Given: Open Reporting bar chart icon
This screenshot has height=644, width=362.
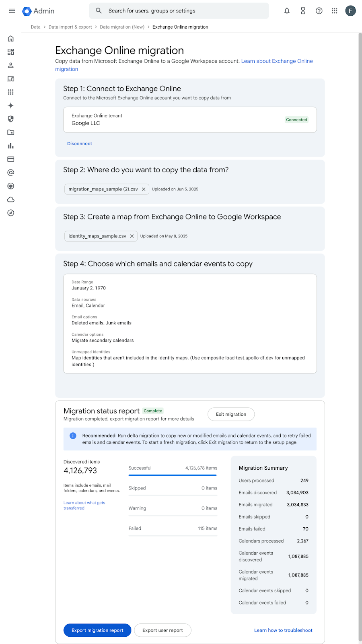Looking at the screenshot, I should tap(11, 146).
